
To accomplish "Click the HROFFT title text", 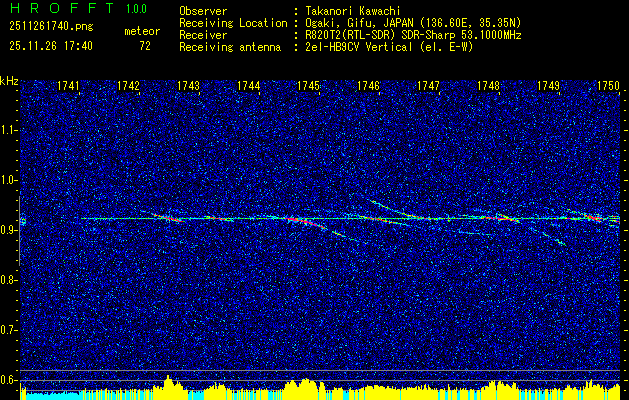I will [62, 8].
